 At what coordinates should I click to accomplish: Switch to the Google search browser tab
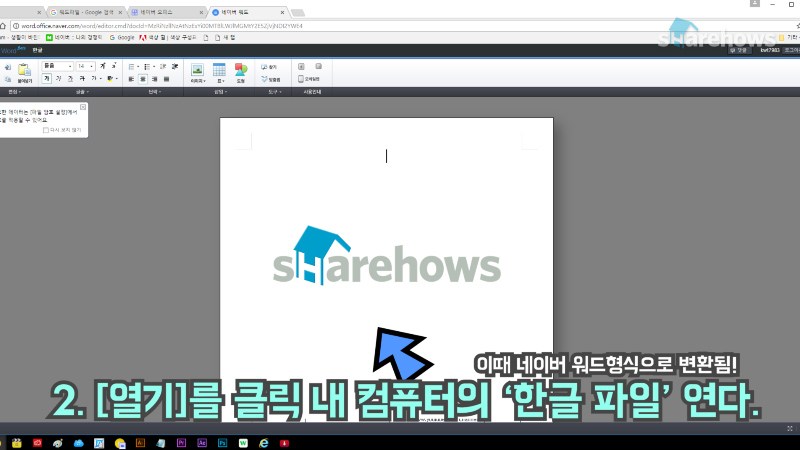86,12
